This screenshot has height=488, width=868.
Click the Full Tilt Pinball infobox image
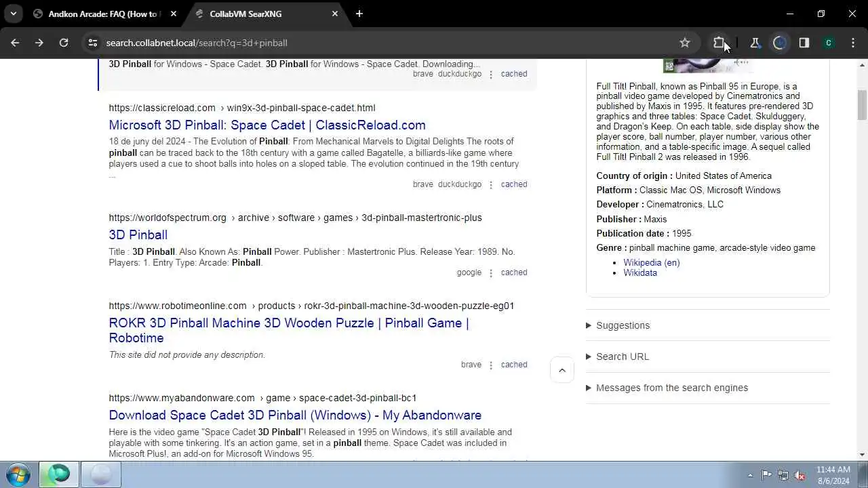(708, 66)
